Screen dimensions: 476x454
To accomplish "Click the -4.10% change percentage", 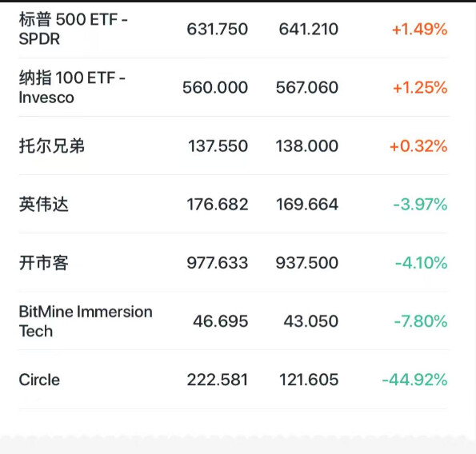I will point(421,263).
